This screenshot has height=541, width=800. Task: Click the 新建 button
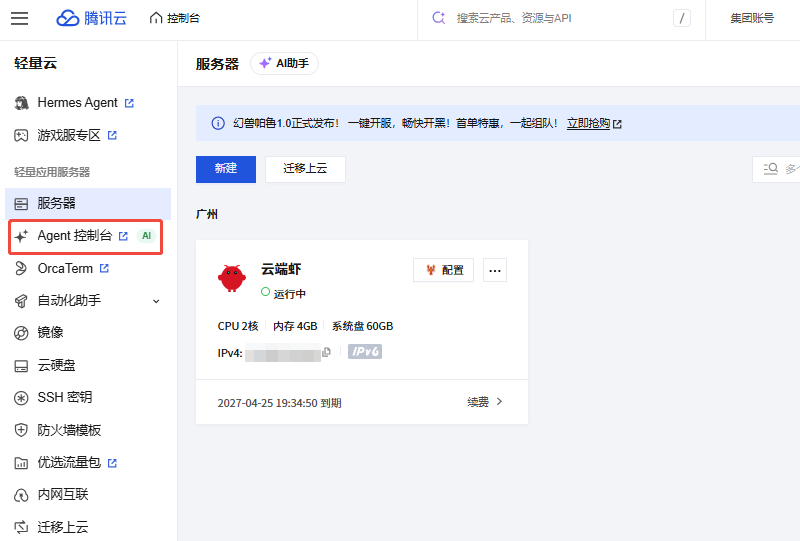coord(226,169)
